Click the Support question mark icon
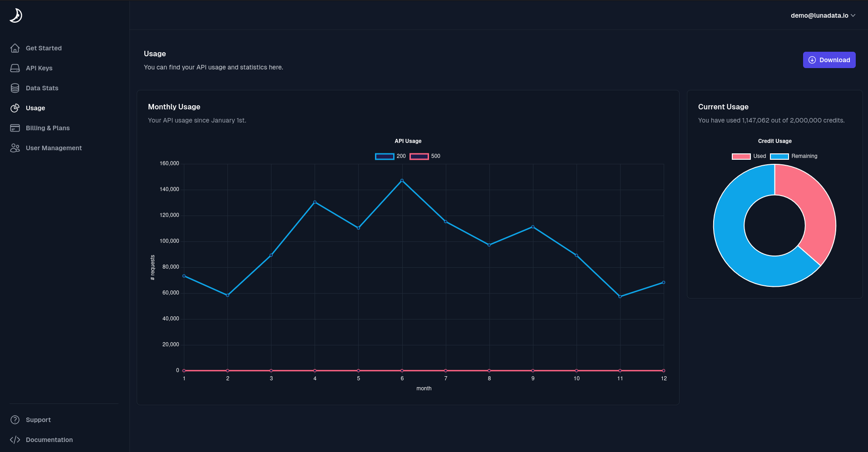This screenshot has height=452, width=868. tap(15, 420)
